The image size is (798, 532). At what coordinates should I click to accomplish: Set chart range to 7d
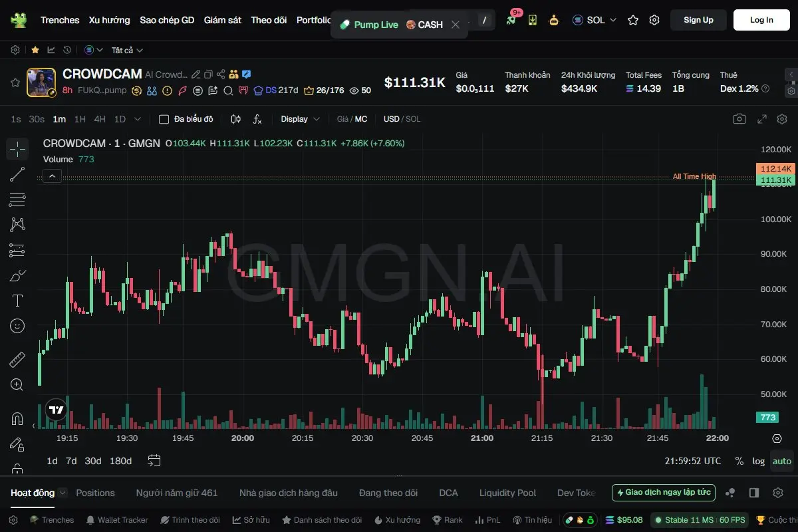click(71, 461)
